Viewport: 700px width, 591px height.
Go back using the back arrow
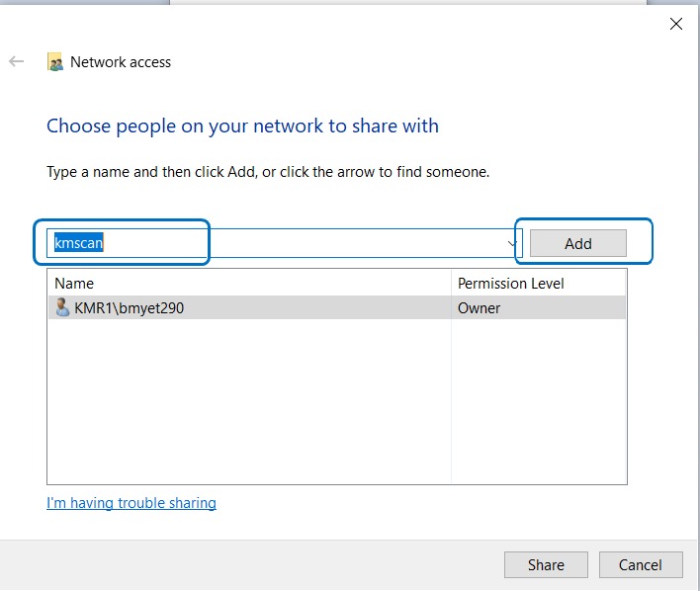pos(16,61)
